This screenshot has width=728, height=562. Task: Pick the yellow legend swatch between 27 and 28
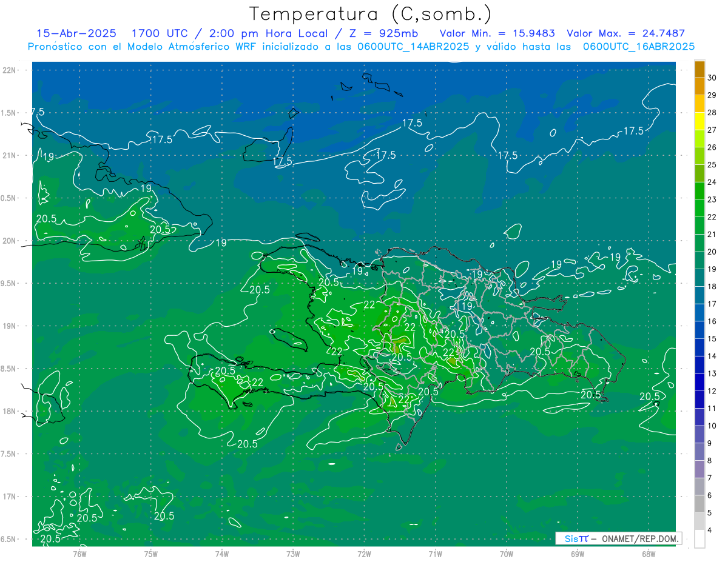coord(699,121)
